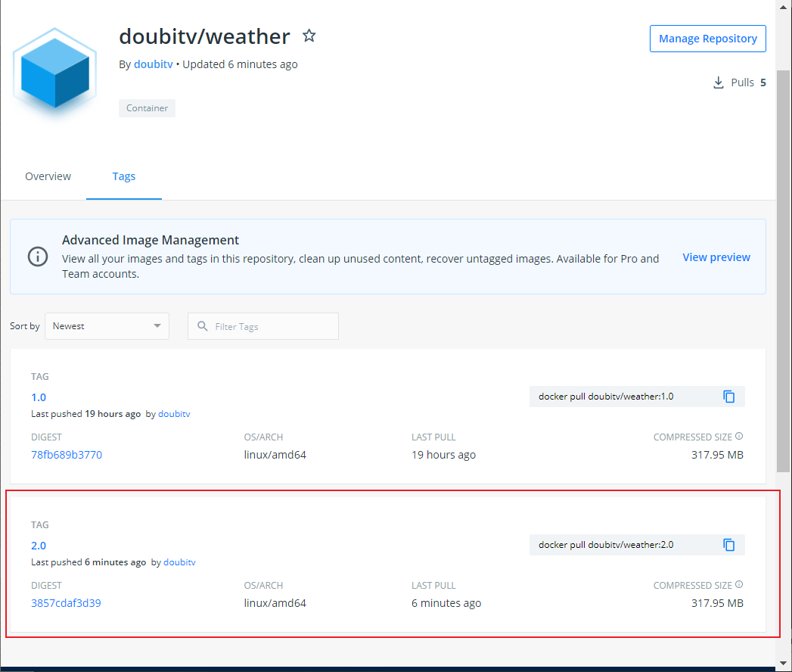Image resolution: width=792 pixels, height=672 pixels.
Task: Select the Tags tab
Action: coord(124,176)
